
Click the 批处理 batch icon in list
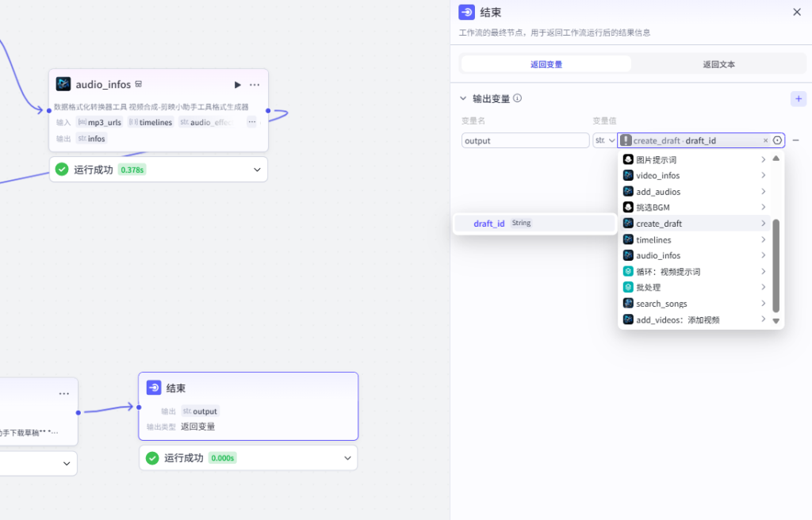point(628,287)
